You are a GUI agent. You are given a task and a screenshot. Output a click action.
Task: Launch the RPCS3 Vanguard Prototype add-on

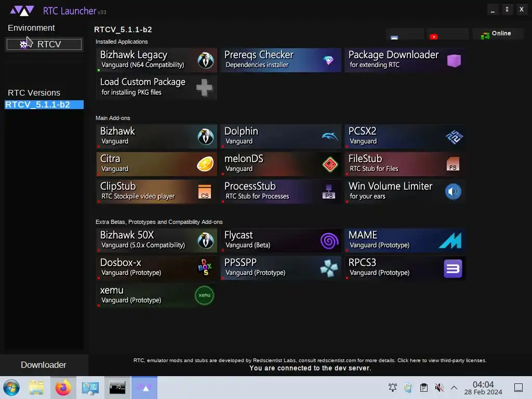[x=405, y=268]
